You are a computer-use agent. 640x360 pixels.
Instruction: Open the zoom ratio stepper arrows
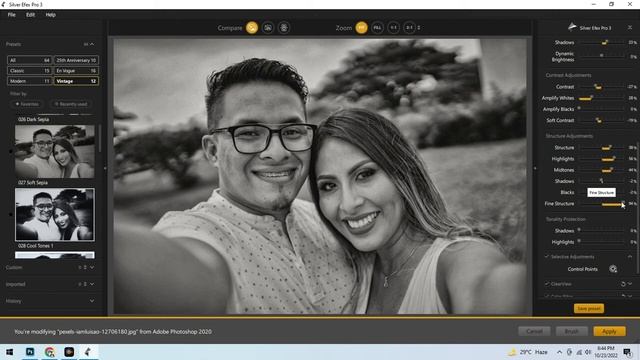click(x=419, y=28)
